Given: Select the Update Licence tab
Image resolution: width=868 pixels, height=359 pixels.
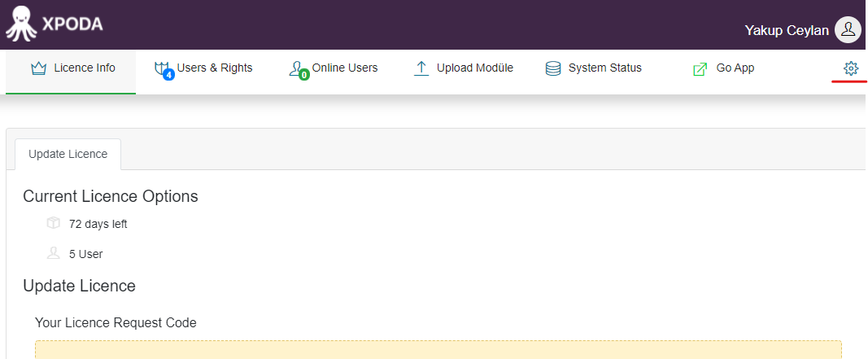Looking at the screenshot, I should point(68,154).
